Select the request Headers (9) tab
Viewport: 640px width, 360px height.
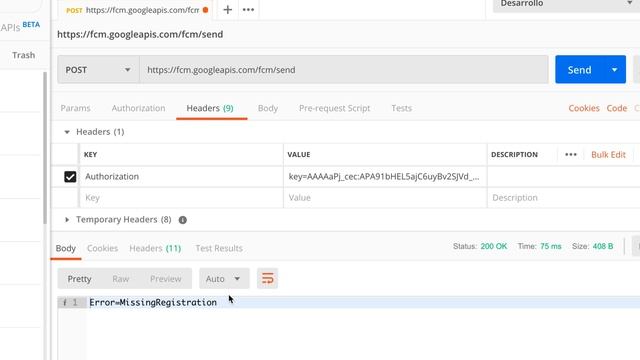pos(210,108)
